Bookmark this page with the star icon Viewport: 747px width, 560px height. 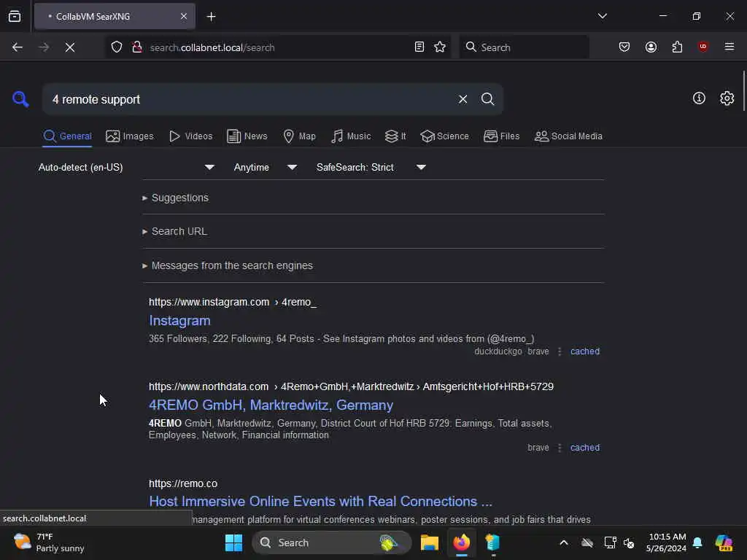coord(440,47)
